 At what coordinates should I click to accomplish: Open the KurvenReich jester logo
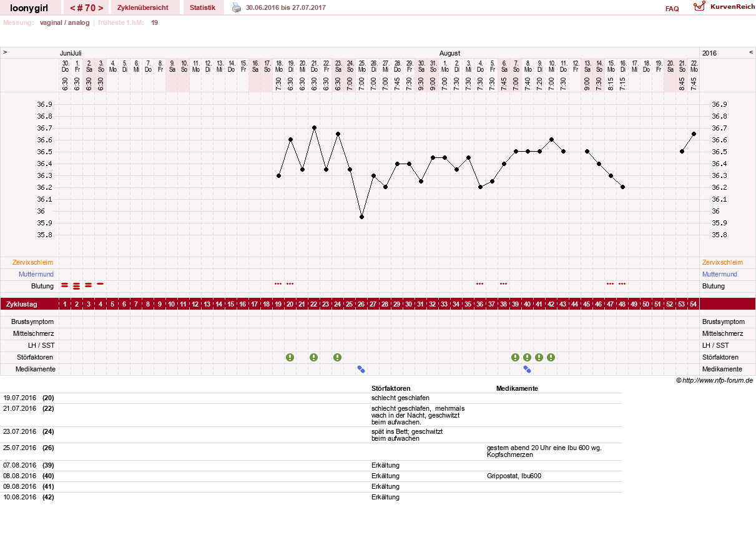coord(700,7)
